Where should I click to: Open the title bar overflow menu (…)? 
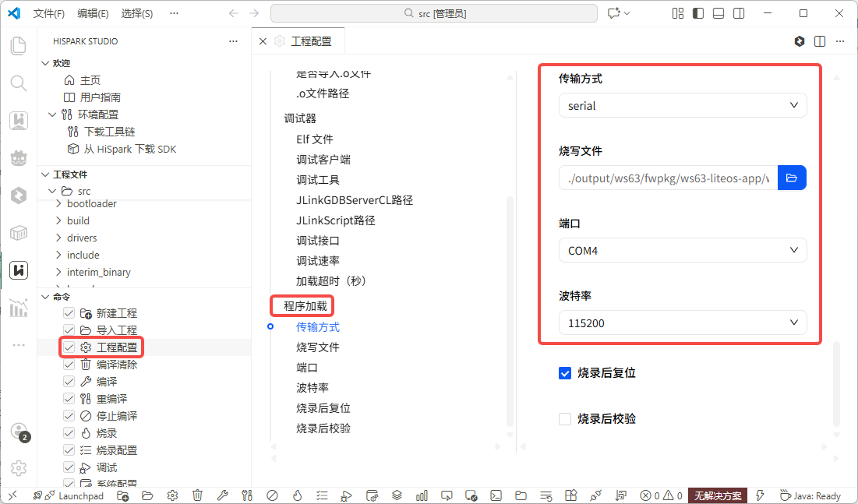click(174, 13)
